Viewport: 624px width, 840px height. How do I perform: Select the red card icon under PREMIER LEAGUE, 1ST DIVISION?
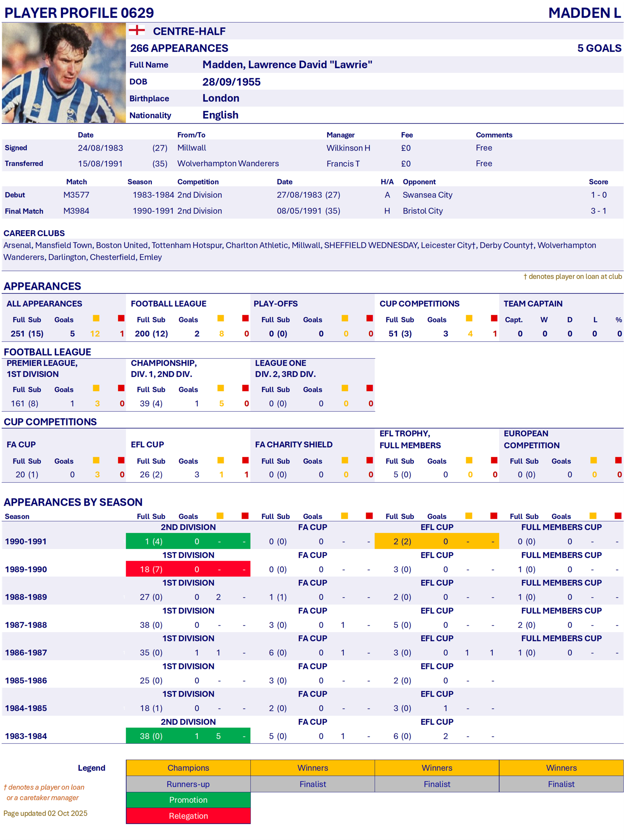click(x=121, y=388)
